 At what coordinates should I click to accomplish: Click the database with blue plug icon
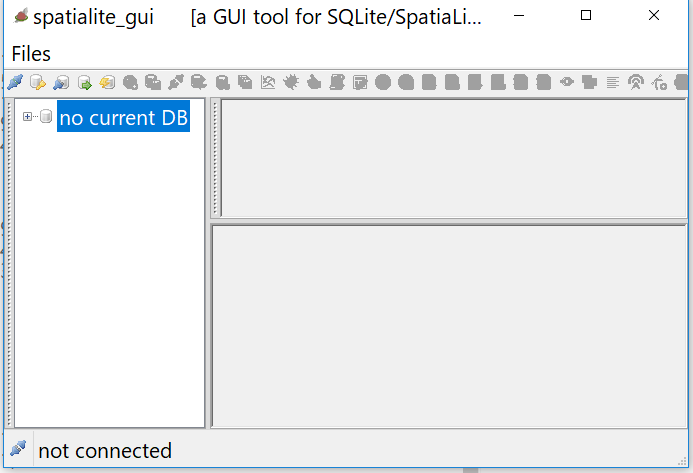pos(61,82)
